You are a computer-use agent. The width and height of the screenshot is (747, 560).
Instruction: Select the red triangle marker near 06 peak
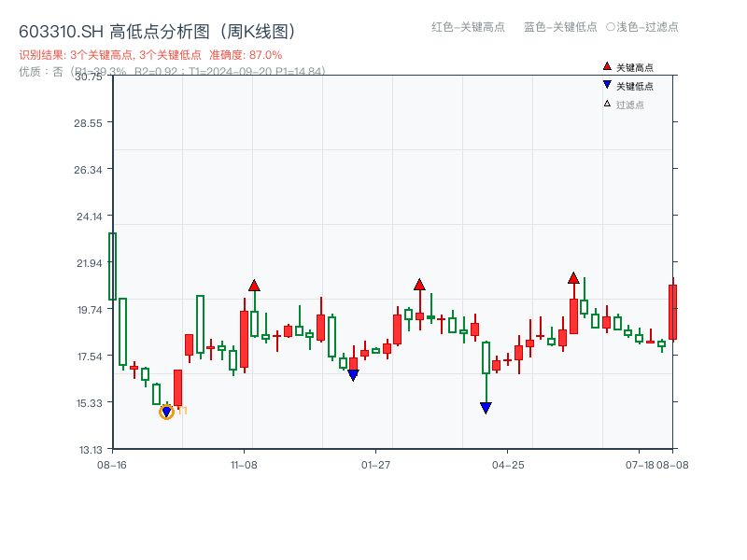pyautogui.click(x=572, y=277)
